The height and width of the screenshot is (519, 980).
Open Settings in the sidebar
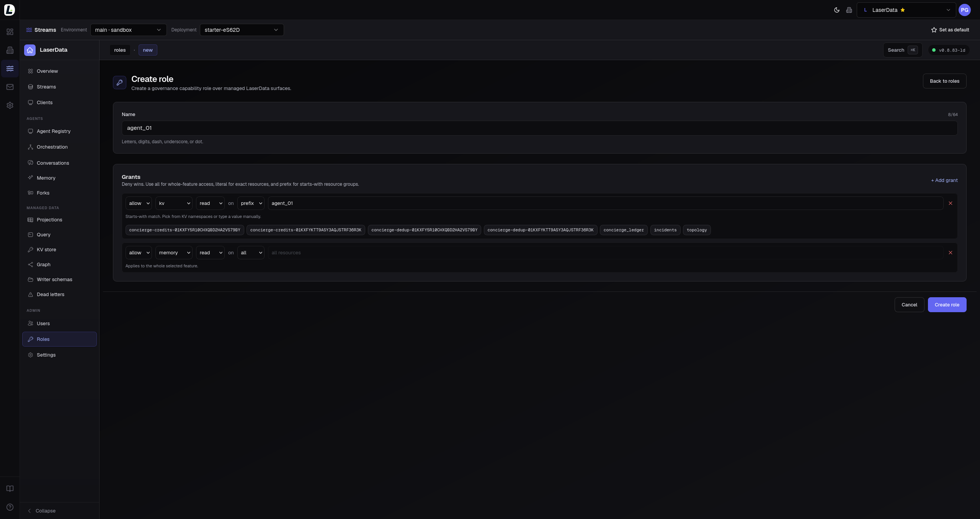point(59,355)
